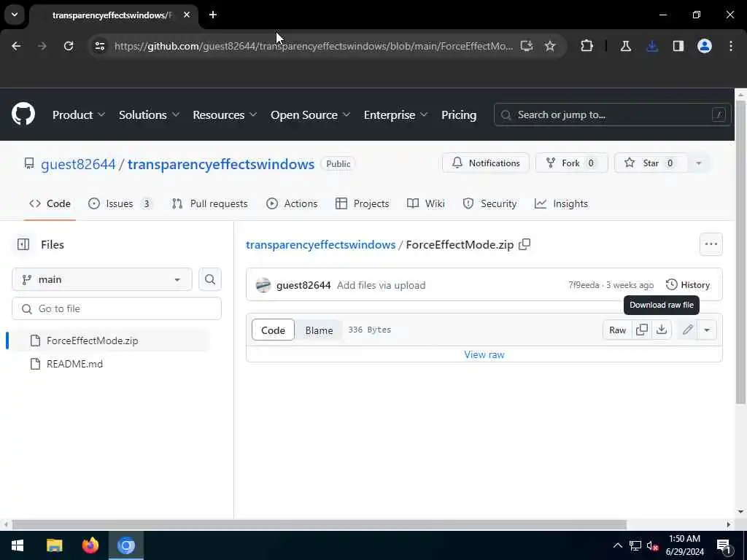Open the Insights tab
This screenshot has width=747, height=560.
(561, 203)
